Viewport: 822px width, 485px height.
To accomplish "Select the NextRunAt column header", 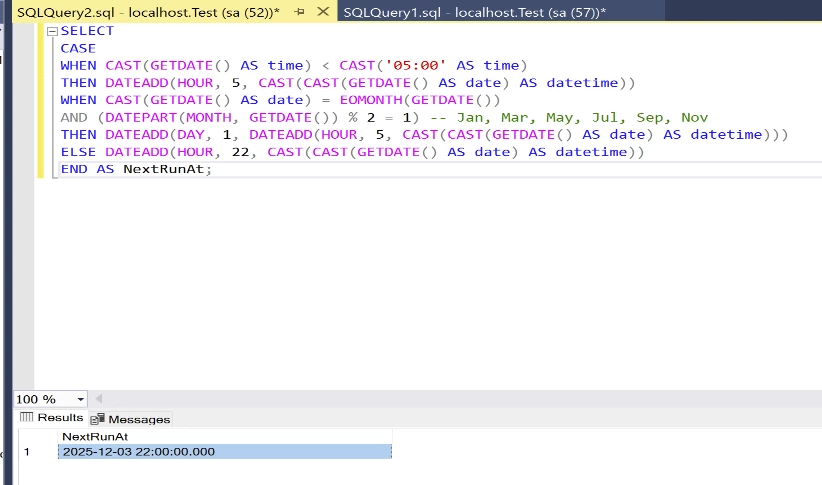I will tap(224, 436).
